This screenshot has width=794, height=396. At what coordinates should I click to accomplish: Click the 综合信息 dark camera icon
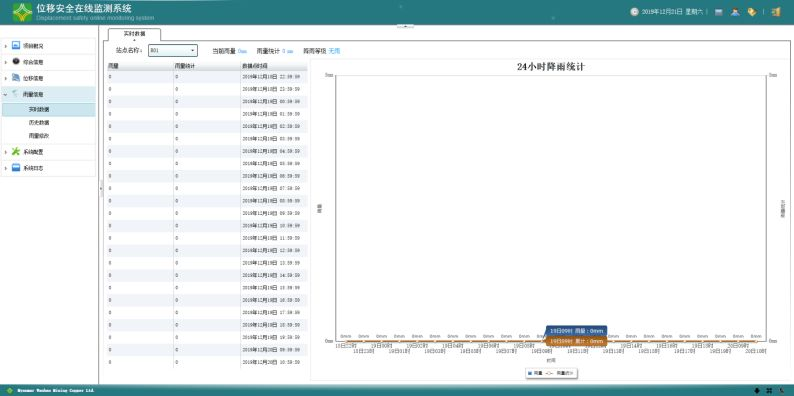pyautogui.click(x=16, y=62)
